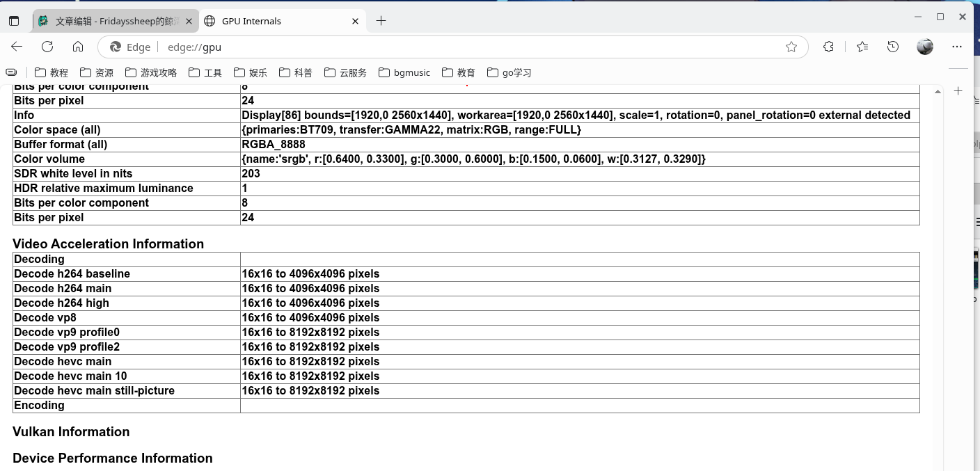Go to the home page
This screenshot has height=471, width=980.
pyautogui.click(x=78, y=47)
